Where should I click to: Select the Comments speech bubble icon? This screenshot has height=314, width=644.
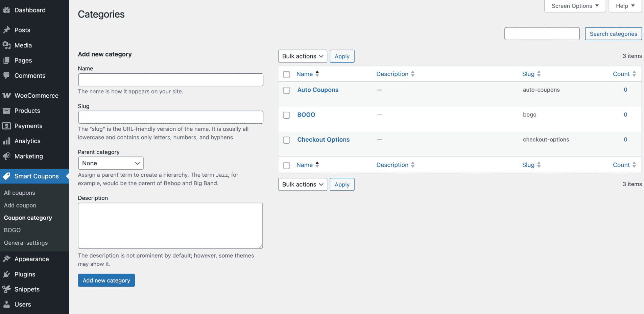click(x=7, y=75)
